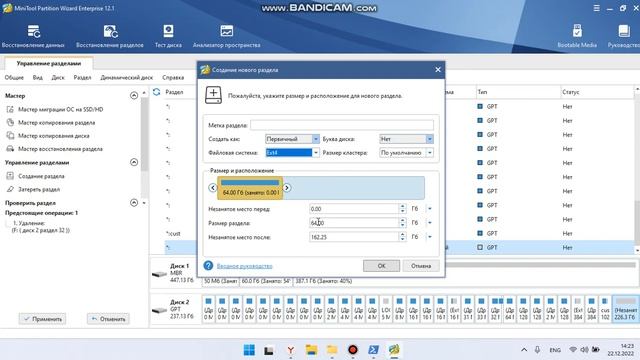Collapse the Проверить раздел section

[134, 203]
